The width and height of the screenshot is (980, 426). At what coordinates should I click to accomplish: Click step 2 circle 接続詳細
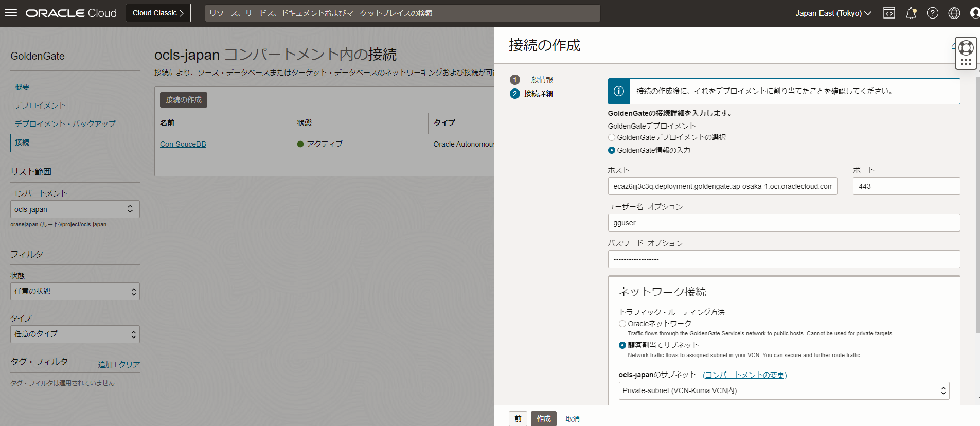[x=515, y=94]
